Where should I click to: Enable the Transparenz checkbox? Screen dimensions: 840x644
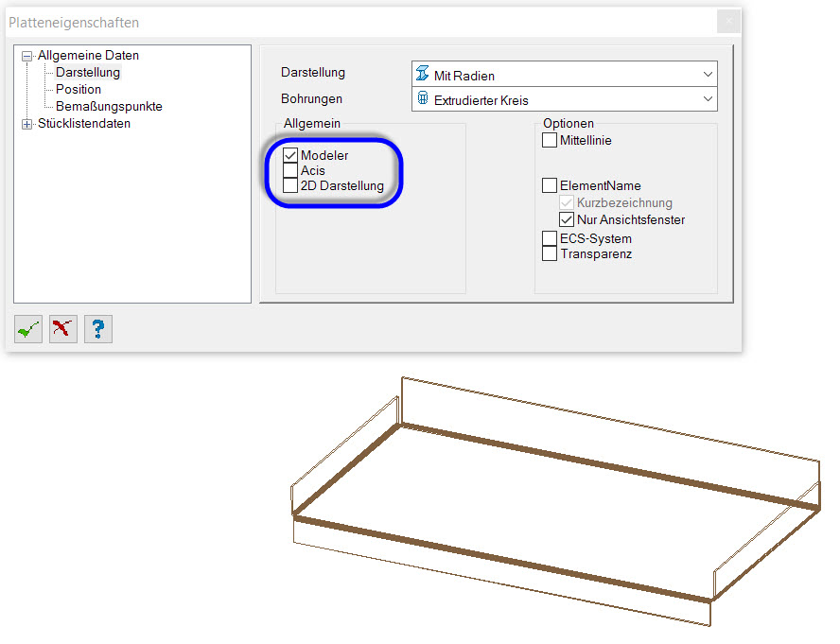(x=550, y=253)
